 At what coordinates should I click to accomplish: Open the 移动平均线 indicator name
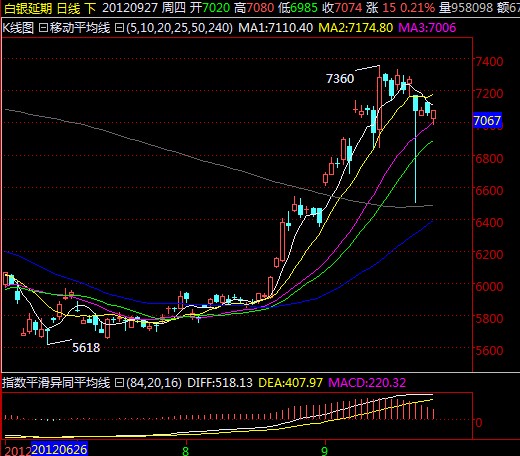coord(80,28)
